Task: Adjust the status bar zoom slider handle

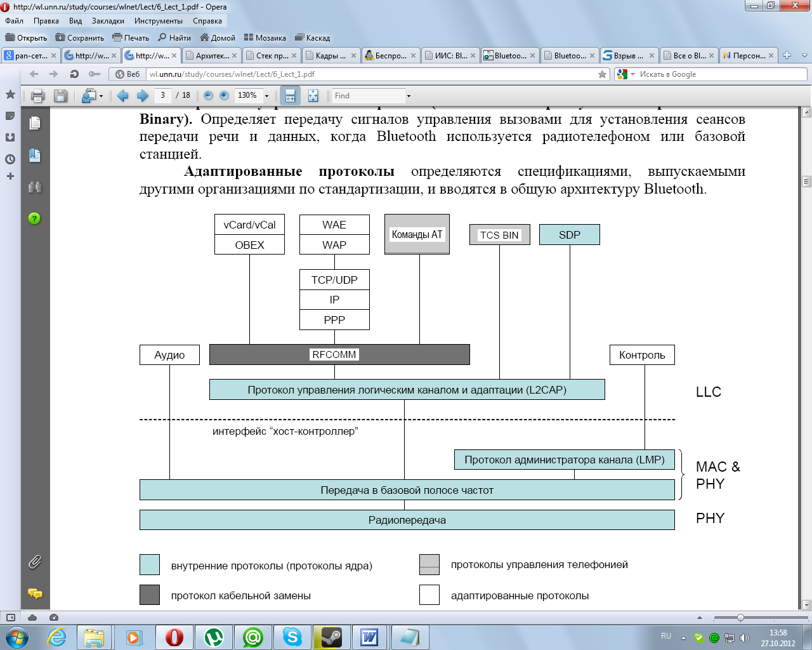Action: (740, 618)
